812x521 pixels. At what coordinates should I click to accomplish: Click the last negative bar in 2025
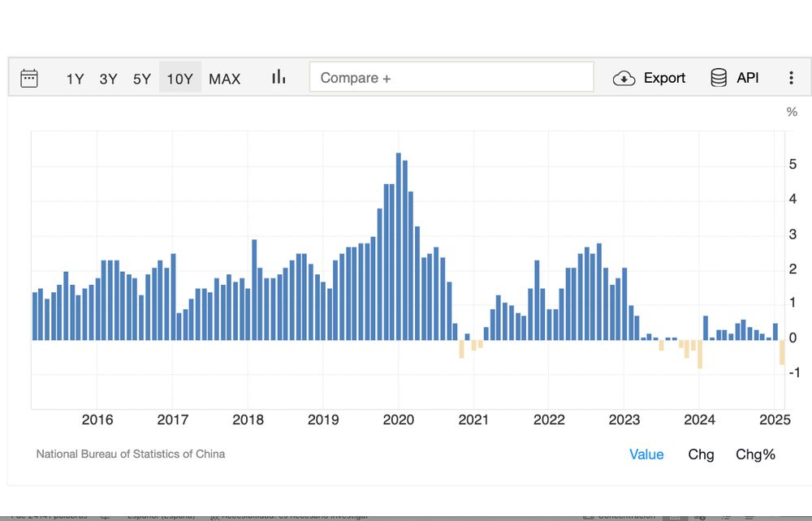(782, 352)
